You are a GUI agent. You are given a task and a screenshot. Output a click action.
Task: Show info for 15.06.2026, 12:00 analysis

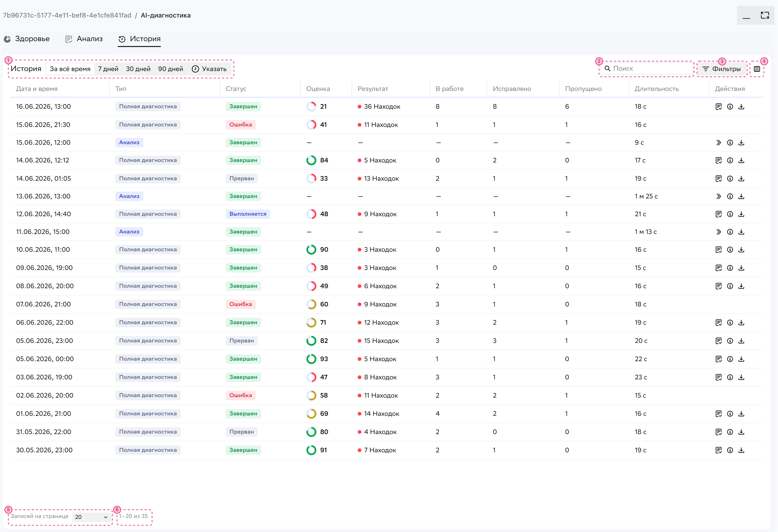(x=730, y=143)
